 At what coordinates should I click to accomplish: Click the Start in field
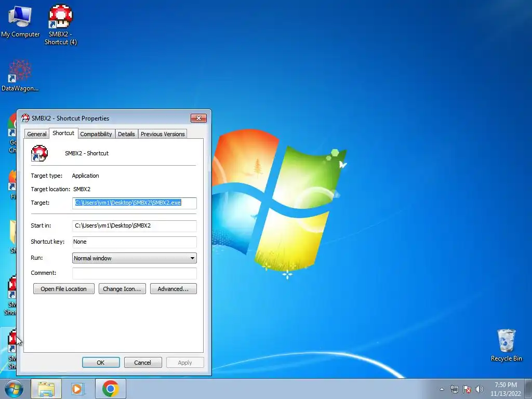(135, 225)
